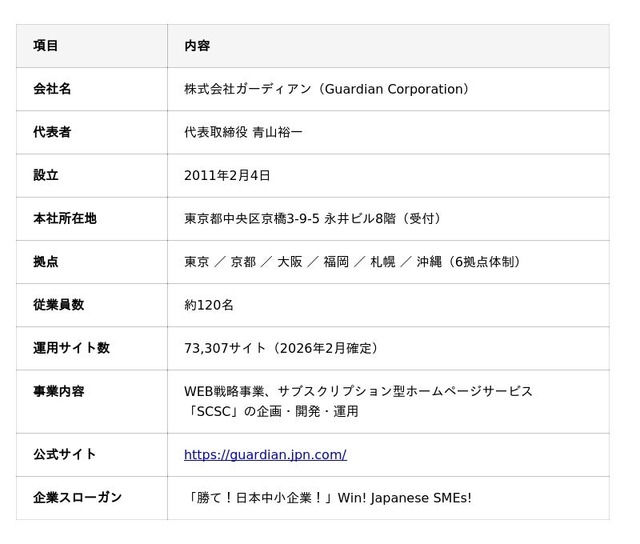The height and width of the screenshot is (544, 640).
Task: Open the guardian.jpn.com official site link
Action: coord(265,454)
